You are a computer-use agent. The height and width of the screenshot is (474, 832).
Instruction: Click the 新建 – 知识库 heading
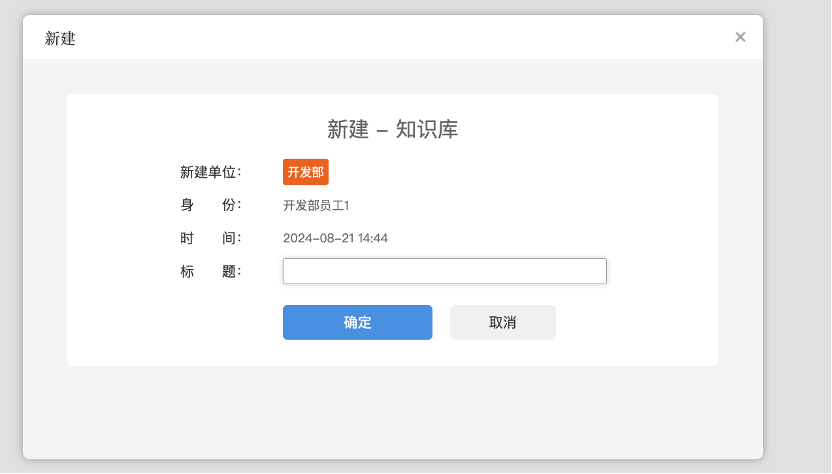pos(392,129)
